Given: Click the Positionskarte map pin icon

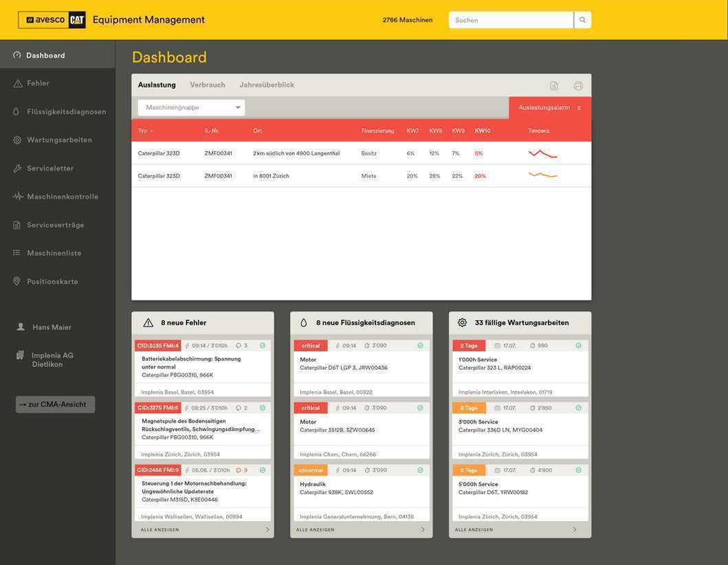Looking at the screenshot, I should coord(16,281).
